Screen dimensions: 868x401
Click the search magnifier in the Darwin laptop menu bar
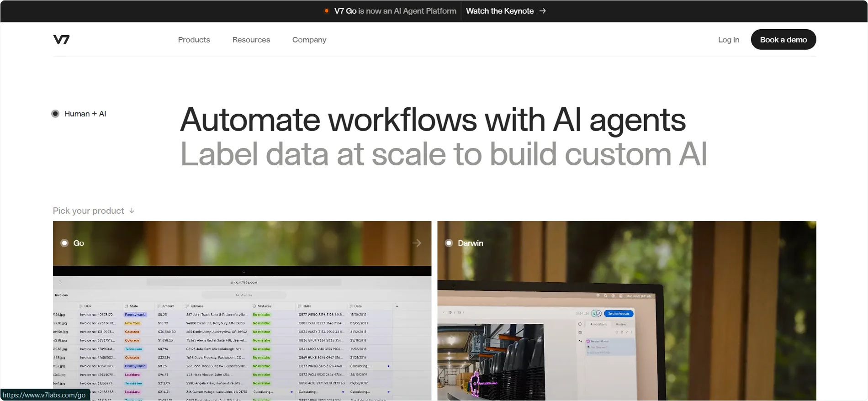coord(606,296)
